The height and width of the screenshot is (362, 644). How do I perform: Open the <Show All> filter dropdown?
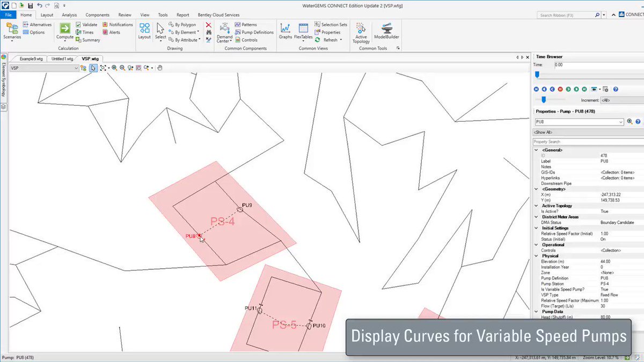coord(588,132)
